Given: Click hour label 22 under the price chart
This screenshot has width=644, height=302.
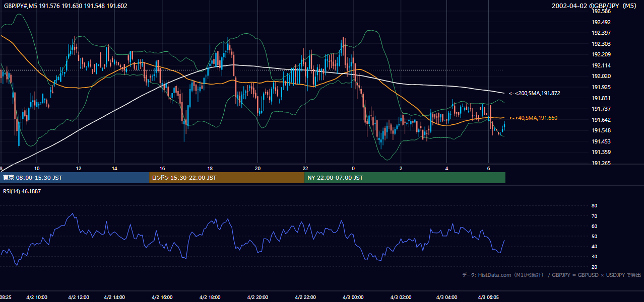Looking at the screenshot, I should [305, 168].
